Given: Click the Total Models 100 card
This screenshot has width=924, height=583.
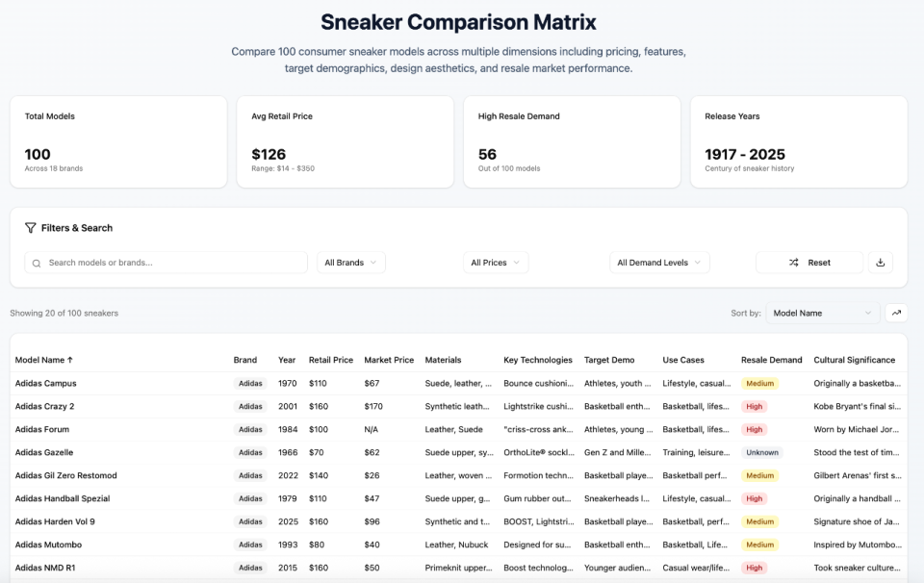Looking at the screenshot, I should tap(118, 142).
